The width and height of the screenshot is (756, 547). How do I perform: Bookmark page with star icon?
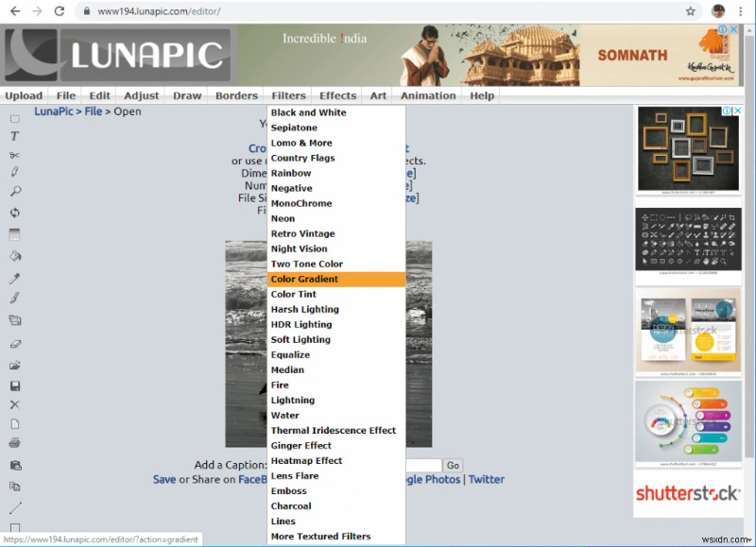691,11
